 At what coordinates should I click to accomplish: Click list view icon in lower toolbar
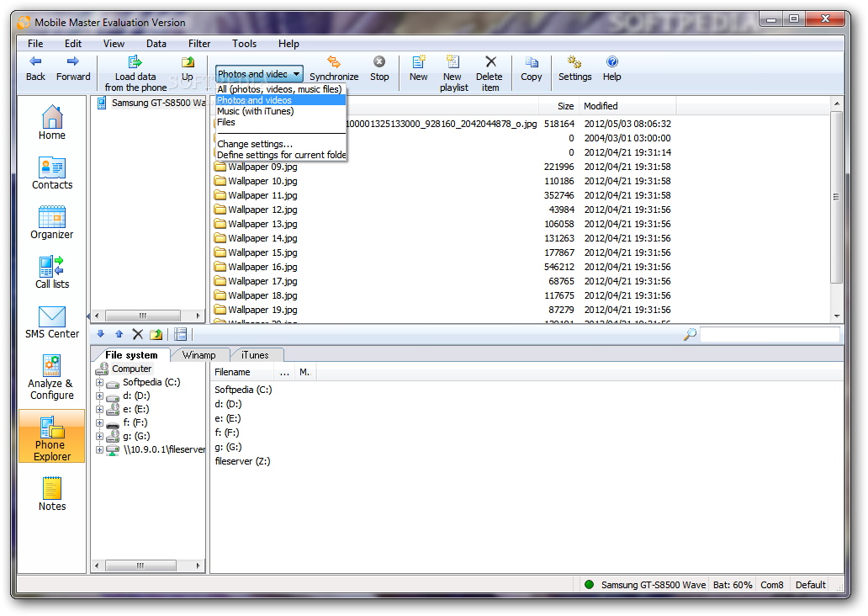pos(181,334)
